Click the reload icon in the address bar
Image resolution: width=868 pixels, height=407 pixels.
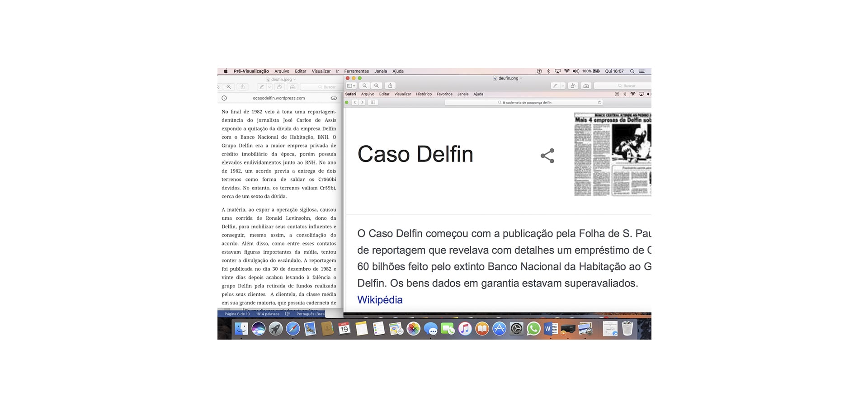599,103
